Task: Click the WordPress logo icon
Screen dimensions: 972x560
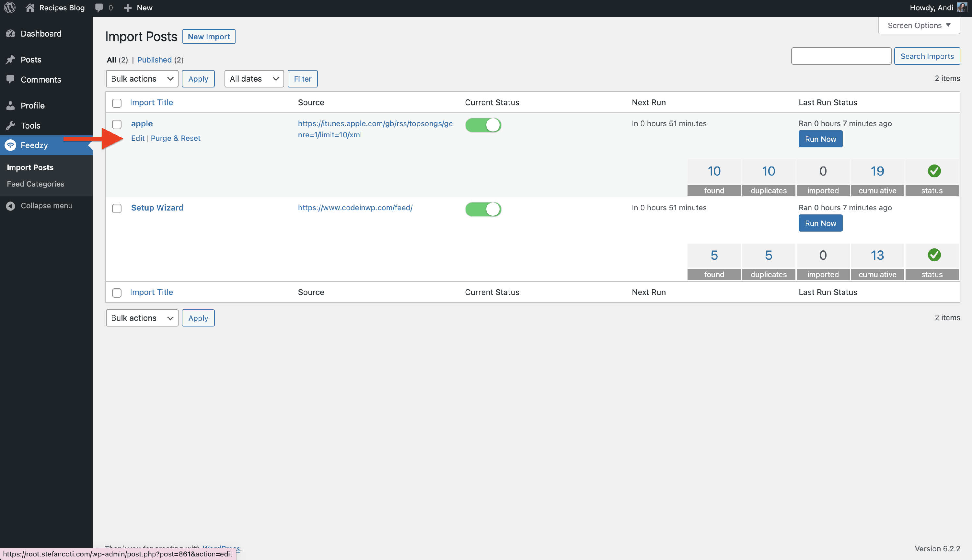Action: [10, 8]
